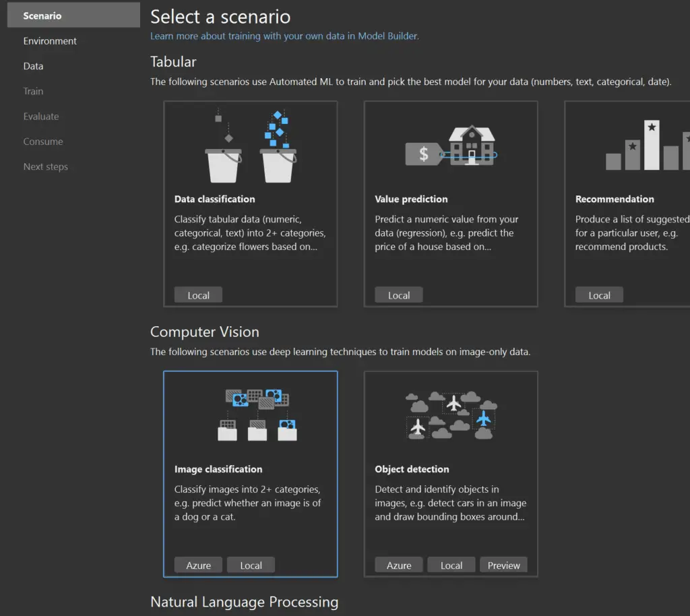
Task: Navigate to the Train step
Action: pyautogui.click(x=32, y=91)
